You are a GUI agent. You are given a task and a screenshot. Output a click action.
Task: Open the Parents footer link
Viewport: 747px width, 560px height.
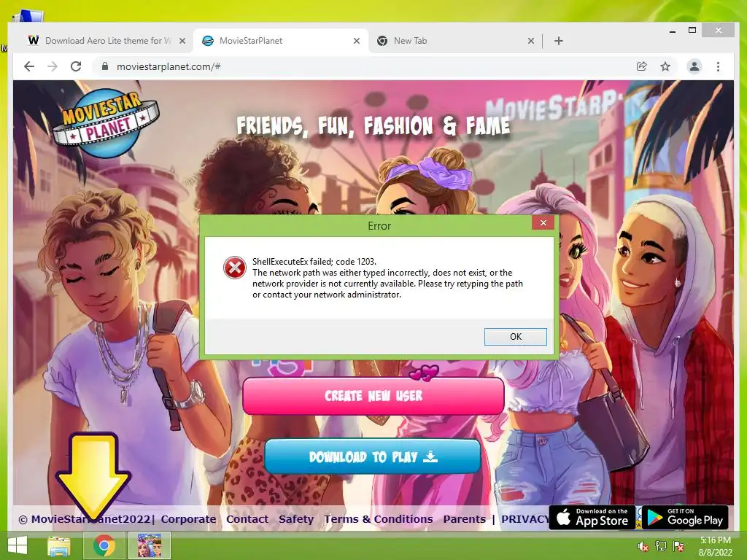pos(465,519)
